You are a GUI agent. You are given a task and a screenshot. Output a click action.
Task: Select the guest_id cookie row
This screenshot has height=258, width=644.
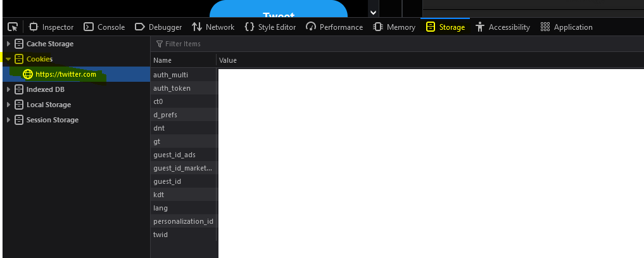[x=184, y=181]
